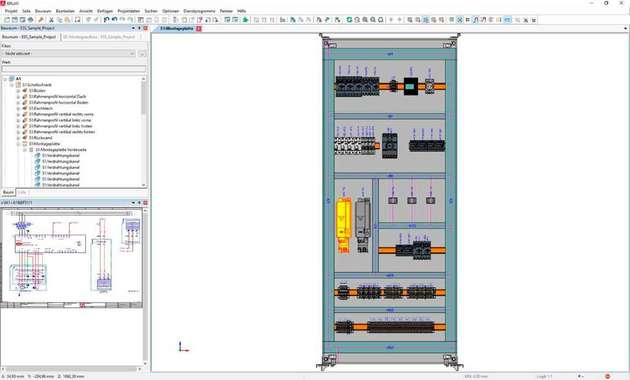
Task: Click the green refresh icon in toolbar
Action: point(349,20)
